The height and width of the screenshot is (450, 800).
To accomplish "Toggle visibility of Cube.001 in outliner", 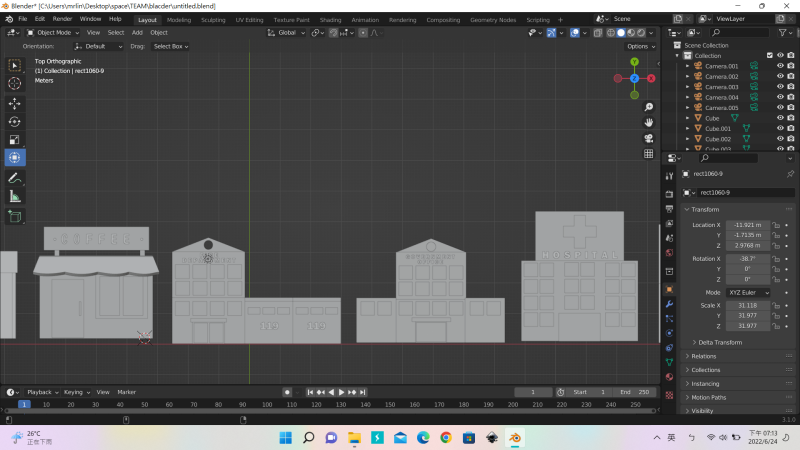I will click(x=781, y=128).
